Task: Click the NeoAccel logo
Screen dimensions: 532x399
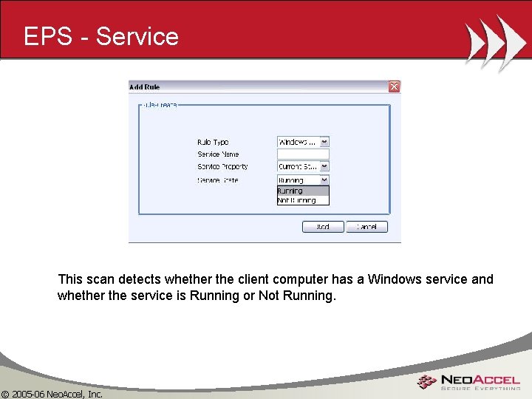Action: (x=469, y=382)
